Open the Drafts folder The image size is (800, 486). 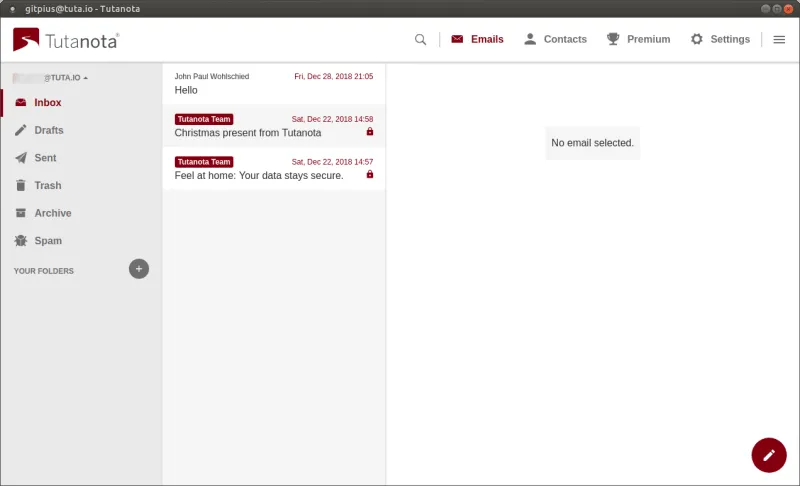point(48,130)
